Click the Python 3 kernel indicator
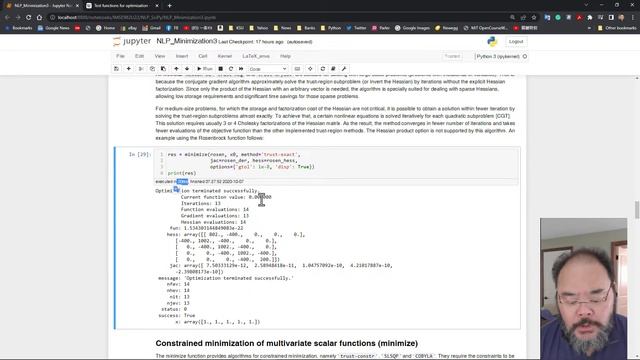The width and height of the screenshot is (640, 360). coord(500,56)
